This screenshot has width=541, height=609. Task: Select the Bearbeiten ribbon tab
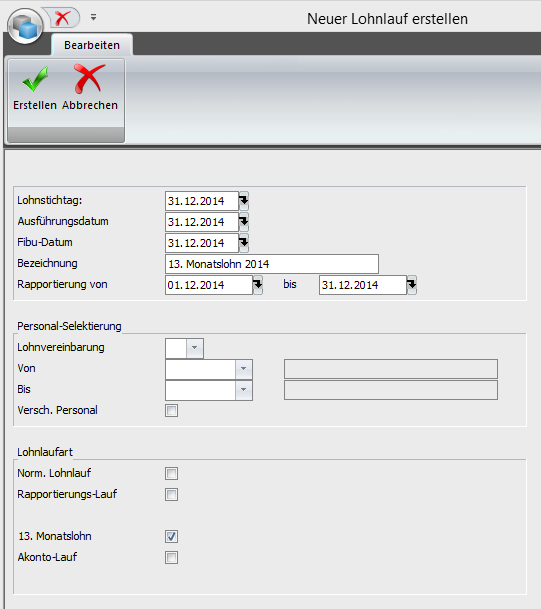(x=92, y=45)
